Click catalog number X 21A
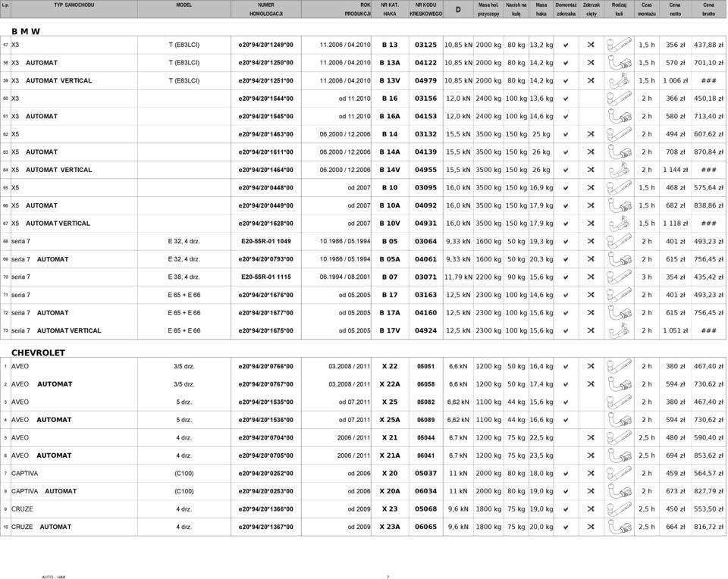This screenshot has width=728, height=579. click(x=390, y=455)
